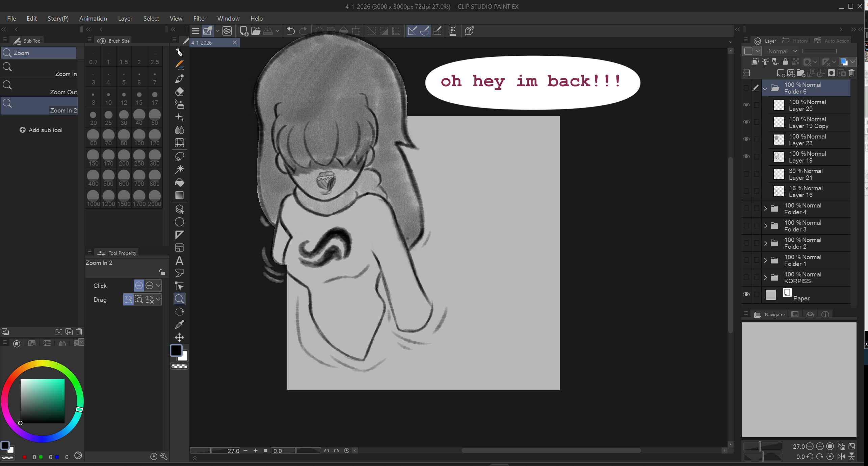Select the Lasso selection tool
This screenshot has height=466, width=868.
[x=179, y=156]
